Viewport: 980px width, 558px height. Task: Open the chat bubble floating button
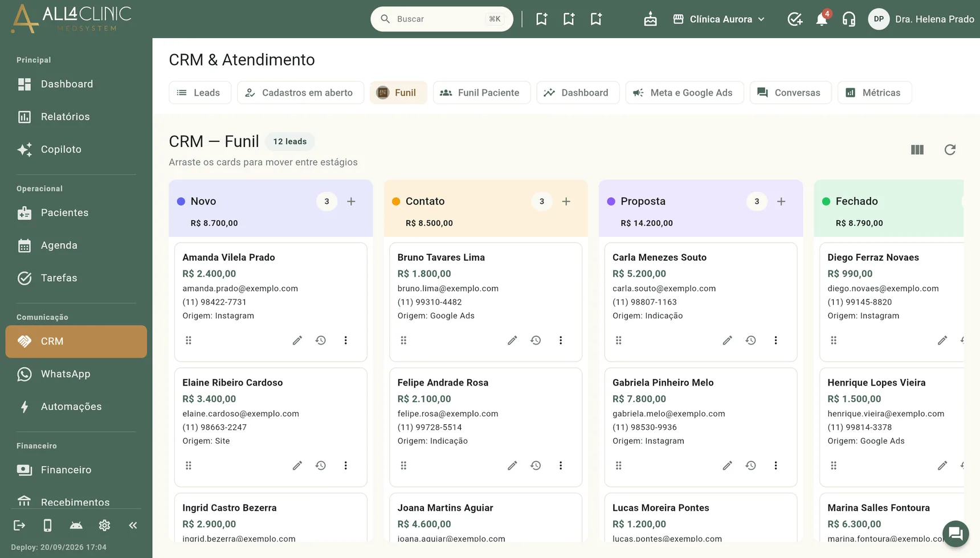955,534
